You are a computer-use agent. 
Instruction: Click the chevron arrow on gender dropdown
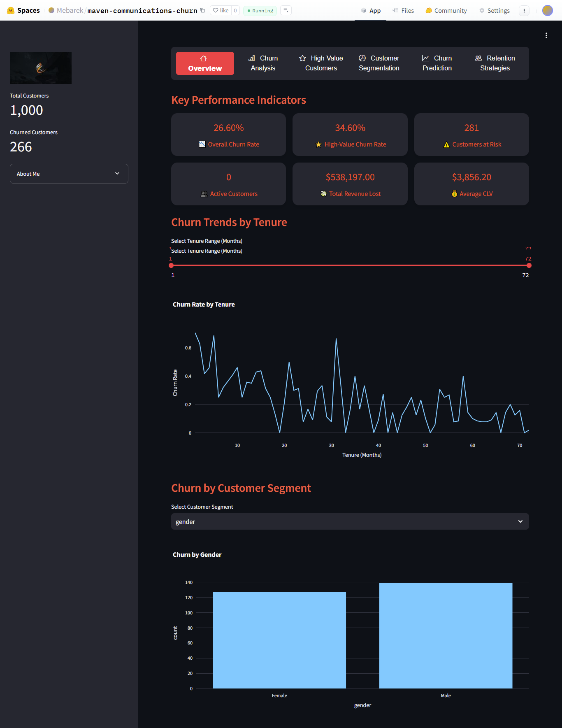520,521
